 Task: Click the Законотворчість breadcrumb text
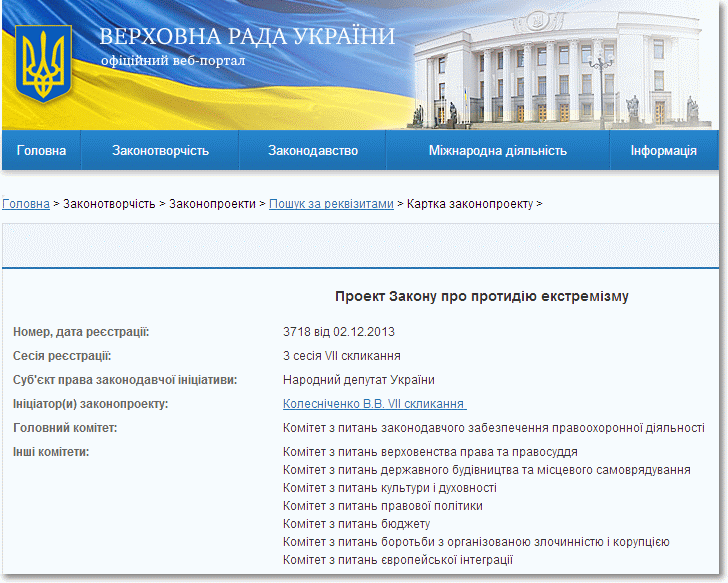tap(109, 204)
